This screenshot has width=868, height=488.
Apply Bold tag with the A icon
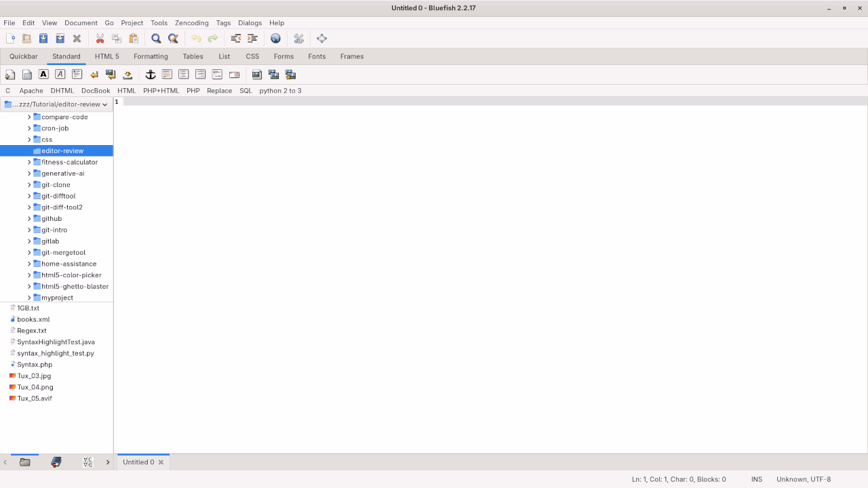tap(43, 75)
